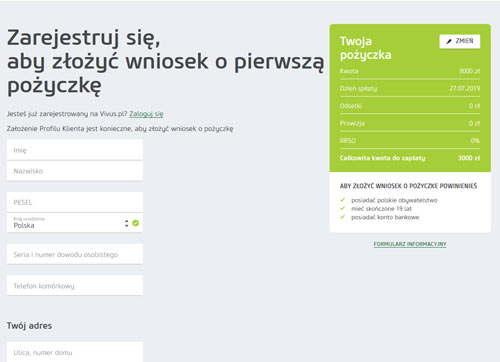This screenshot has width=500, height=362.
Task: Click the Twoja pożyczka card title
Action: coord(365,48)
